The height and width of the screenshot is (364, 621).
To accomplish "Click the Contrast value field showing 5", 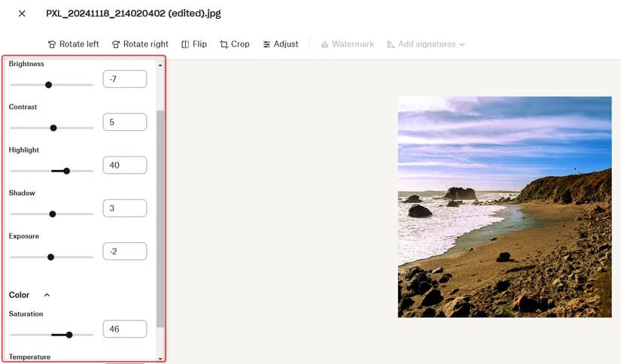I will tap(125, 122).
